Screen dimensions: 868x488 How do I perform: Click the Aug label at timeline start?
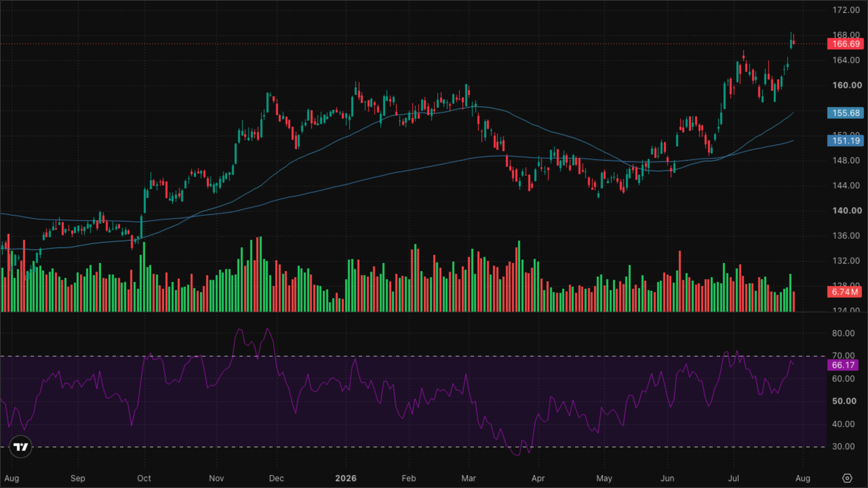(x=12, y=478)
